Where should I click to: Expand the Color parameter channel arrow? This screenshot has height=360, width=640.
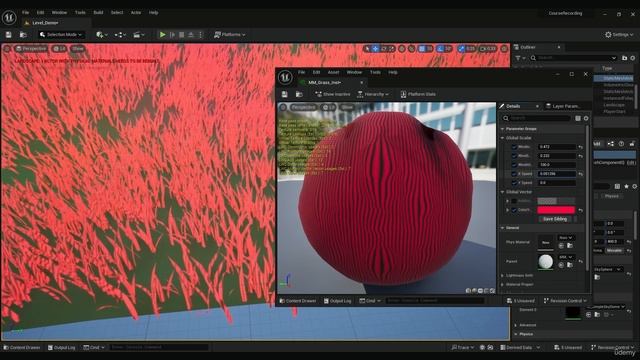pos(507,210)
